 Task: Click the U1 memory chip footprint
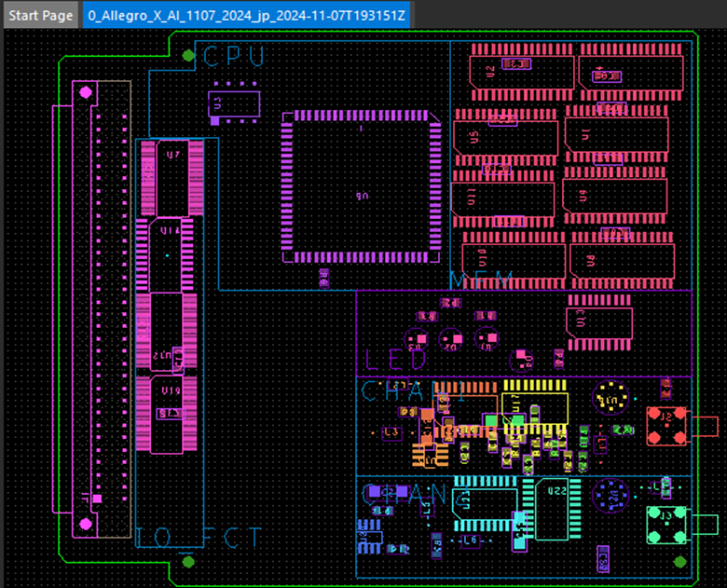click(x=614, y=135)
